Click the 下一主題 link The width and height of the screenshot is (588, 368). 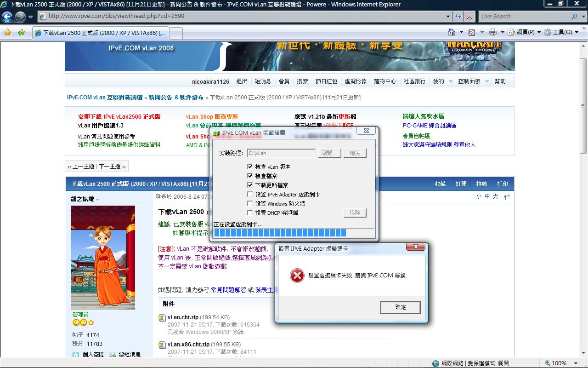tap(110, 167)
